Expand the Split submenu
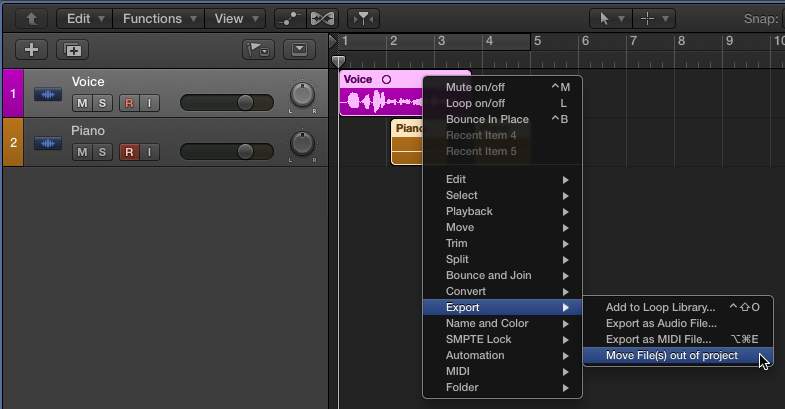The image size is (785, 409). pos(502,259)
